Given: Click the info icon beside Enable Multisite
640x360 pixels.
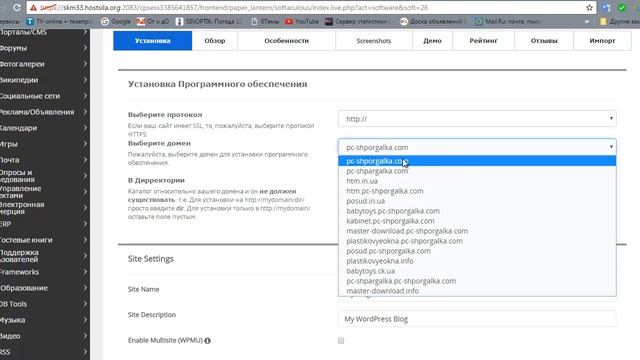Looking at the screenshot, I should click(x=207, y=341).
